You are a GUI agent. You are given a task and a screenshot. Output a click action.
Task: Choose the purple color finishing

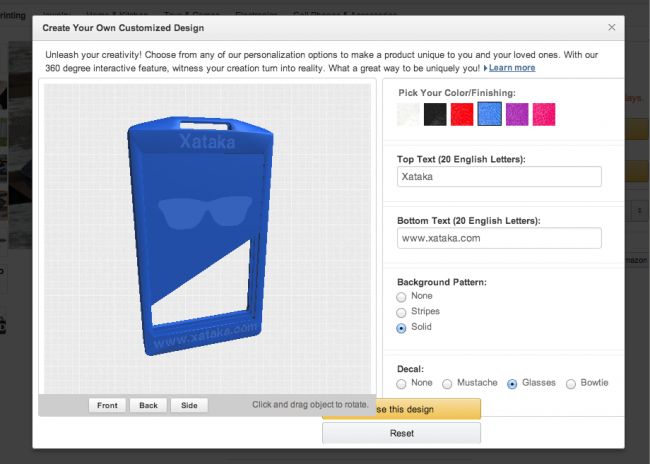[517, 114]
